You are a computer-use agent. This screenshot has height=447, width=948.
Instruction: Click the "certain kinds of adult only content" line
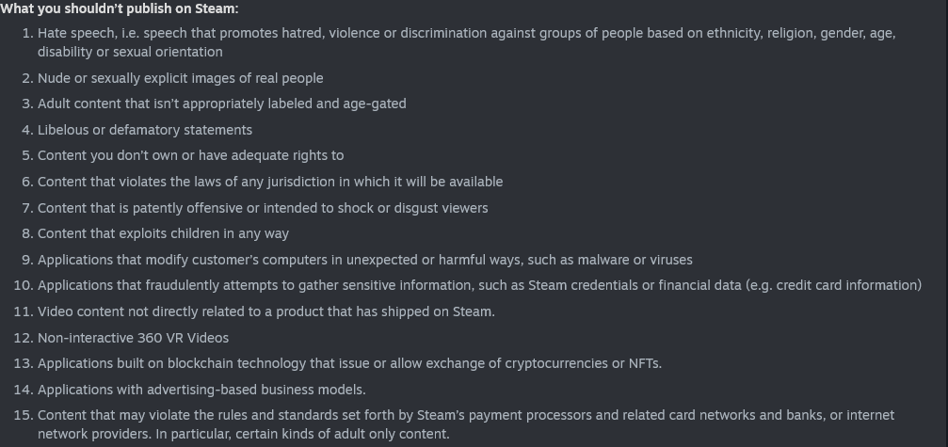coord(244,434)
